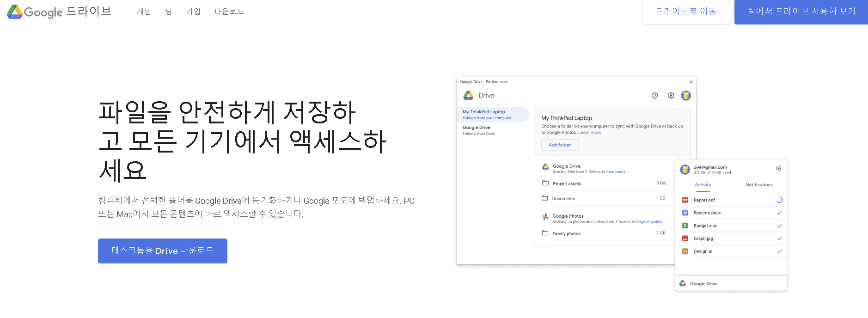Click the image icon for Graph.jpg
Image resolution: width=868 pixels, height=318 pixels.
[685, 238]
